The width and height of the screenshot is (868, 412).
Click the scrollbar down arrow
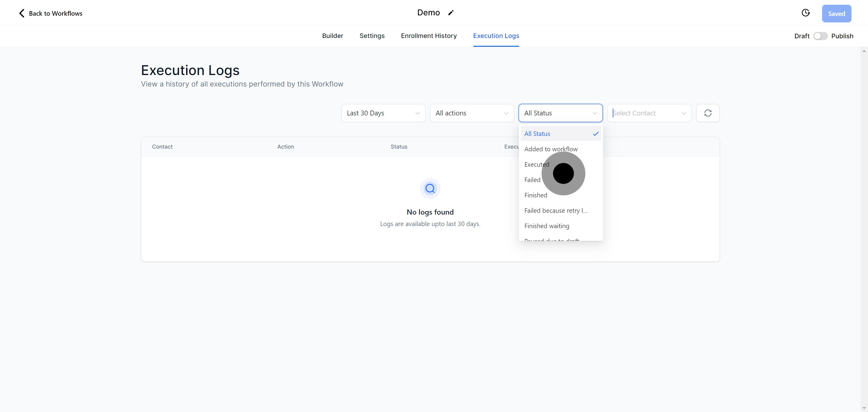tap(864, 408)
